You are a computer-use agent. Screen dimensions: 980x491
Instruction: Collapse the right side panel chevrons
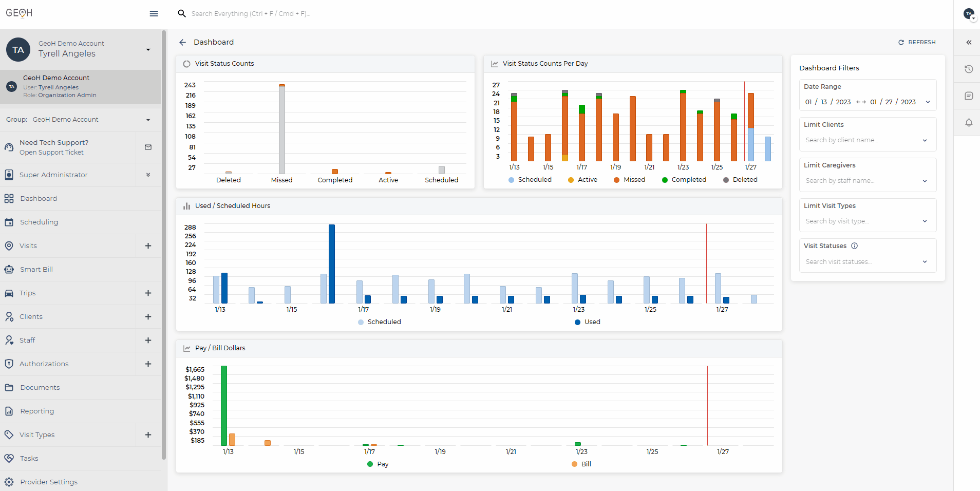click(968, 43)
